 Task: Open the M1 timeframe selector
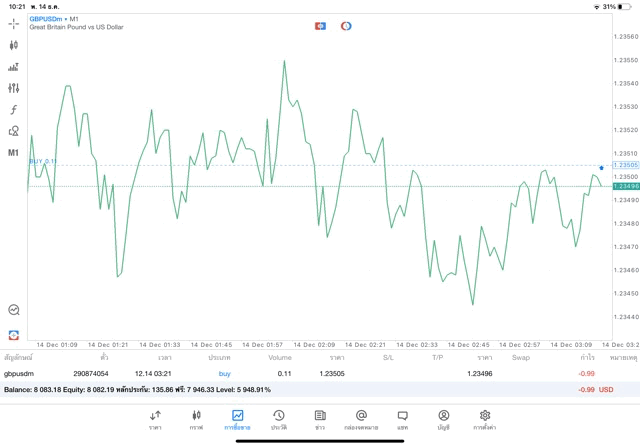click(x=13, y=153)
